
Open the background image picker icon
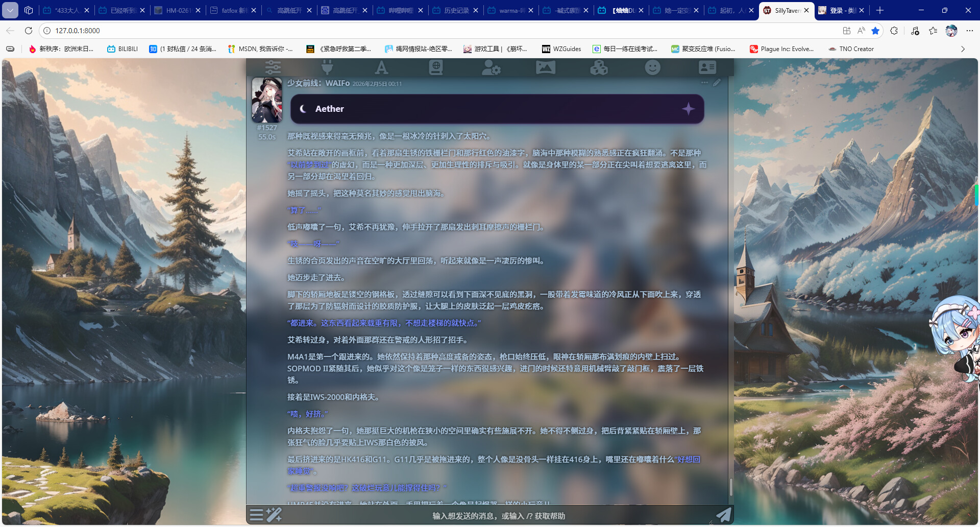pyautogui.click(x=546, y=67)
